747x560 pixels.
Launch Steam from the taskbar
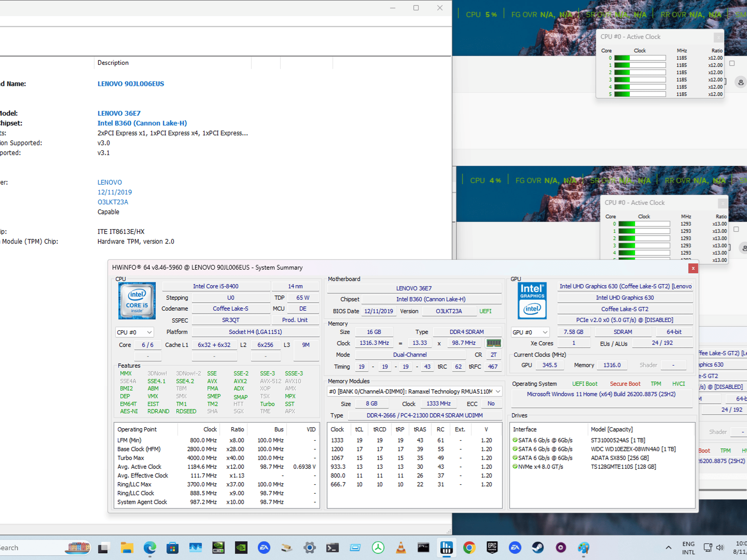[x=538, y=548]
